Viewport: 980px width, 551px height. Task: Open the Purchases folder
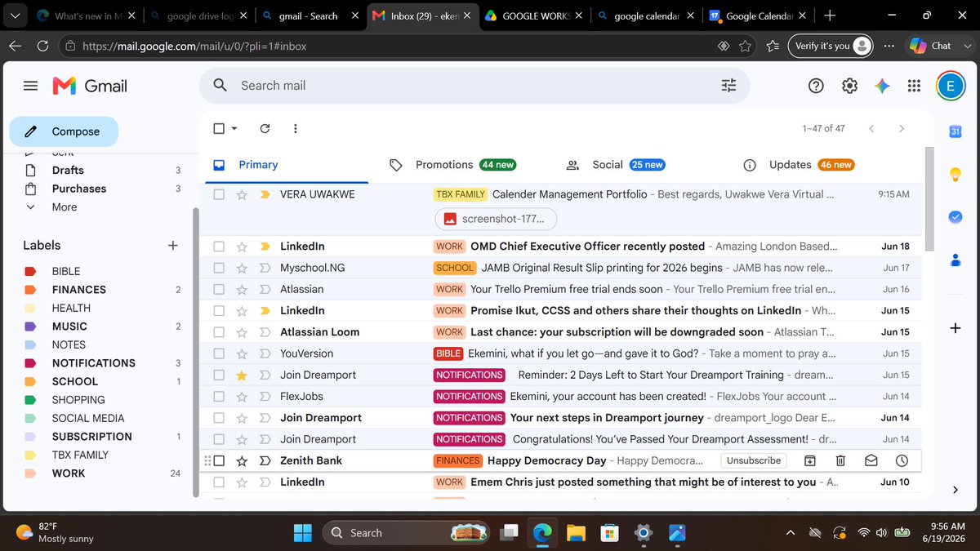tap(79, 189)
